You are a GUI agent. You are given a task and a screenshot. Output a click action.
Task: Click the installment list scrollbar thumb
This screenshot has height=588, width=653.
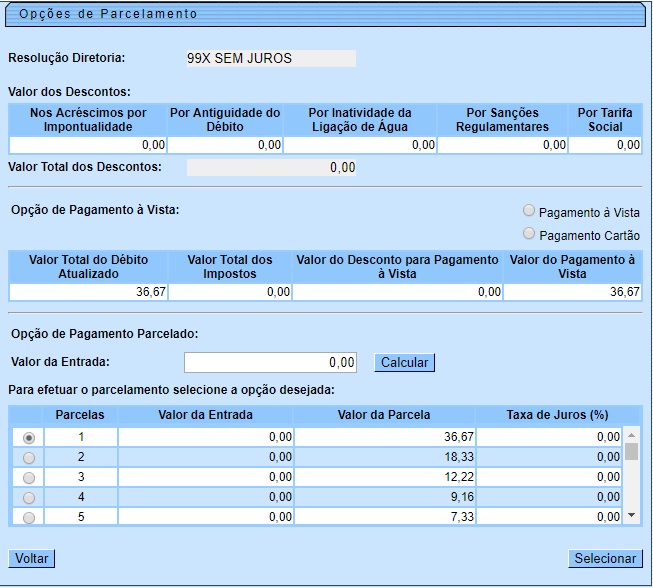(631, 451)
